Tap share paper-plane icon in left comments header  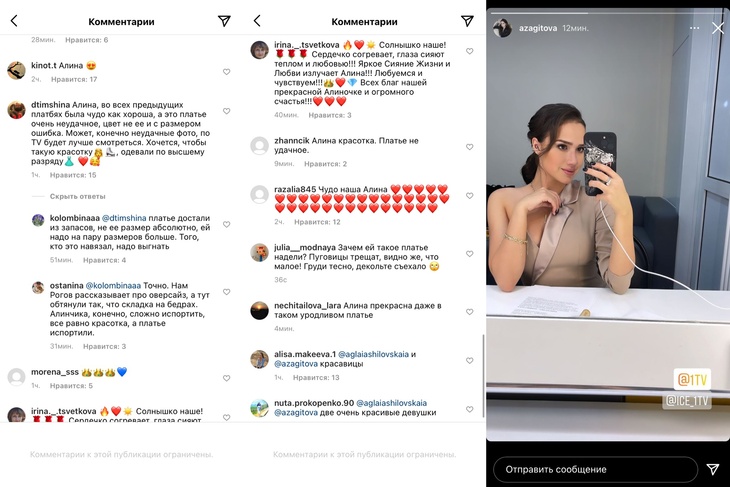click(x=224, y=20)
